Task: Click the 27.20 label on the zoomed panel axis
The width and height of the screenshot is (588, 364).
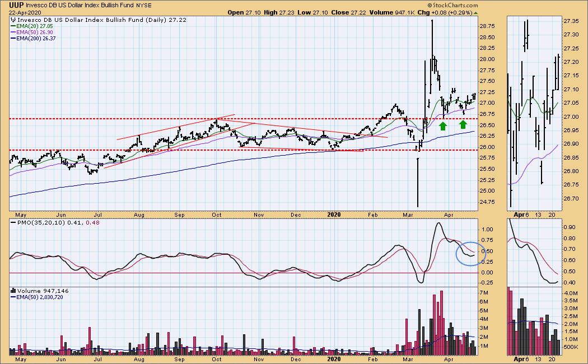Action: pos(571,62)
